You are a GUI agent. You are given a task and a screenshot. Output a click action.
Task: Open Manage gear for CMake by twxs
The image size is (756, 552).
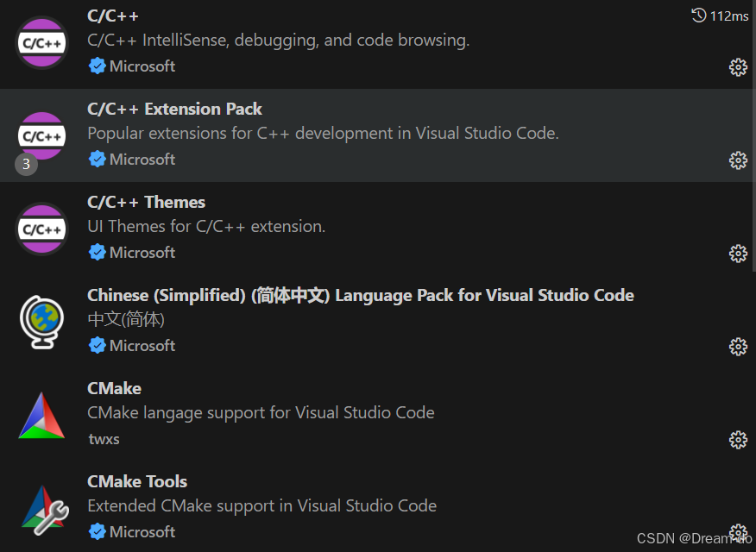pos(738,440)
